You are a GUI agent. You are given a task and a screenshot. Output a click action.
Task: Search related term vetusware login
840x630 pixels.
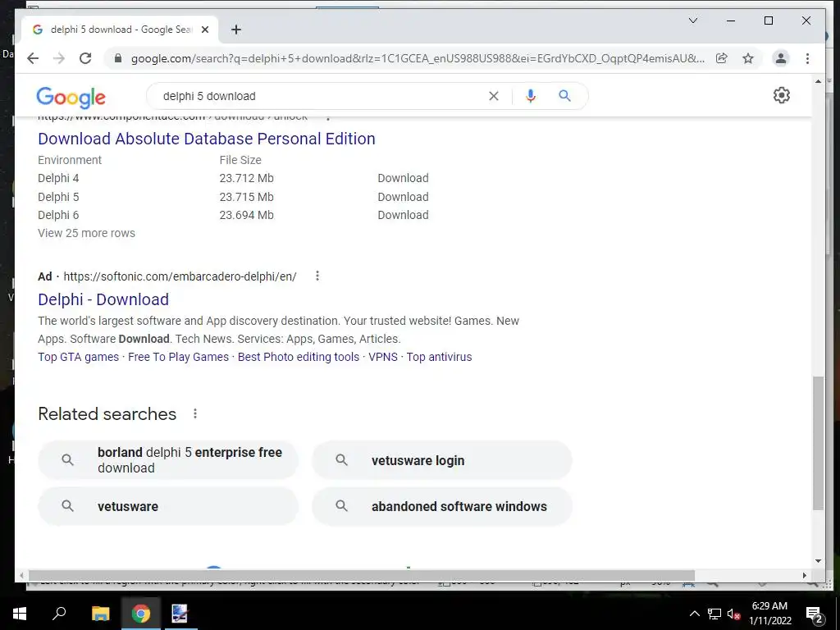click(442, 460)
